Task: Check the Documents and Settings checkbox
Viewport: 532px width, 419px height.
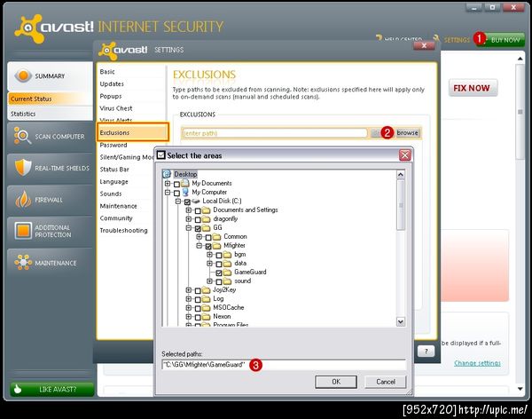Action: tap(198, 210)
